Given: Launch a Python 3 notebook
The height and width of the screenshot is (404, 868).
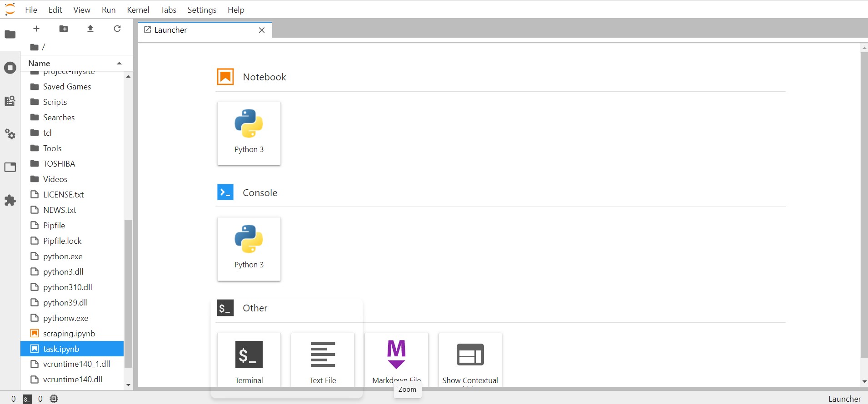Looking at the screenshot, I should 249,133.
